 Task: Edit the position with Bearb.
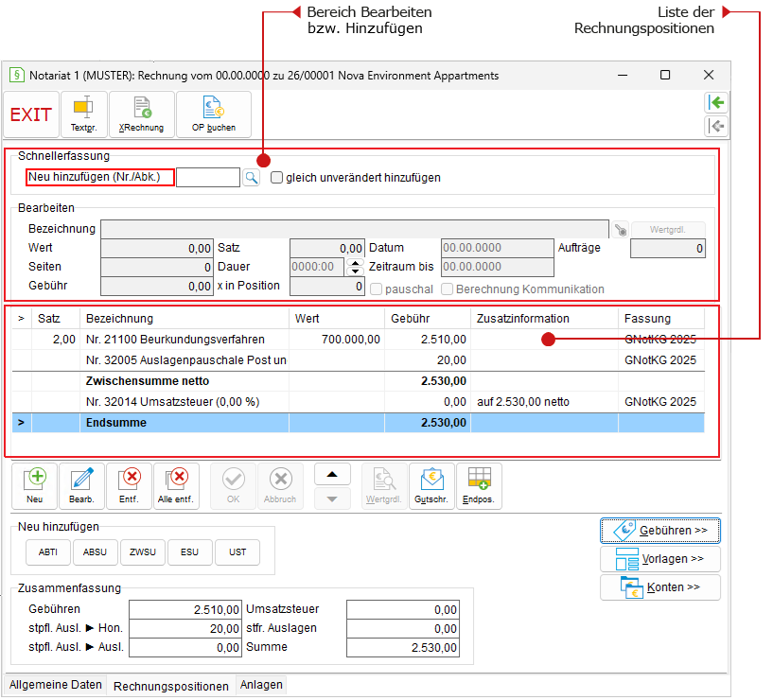point(81,486)
